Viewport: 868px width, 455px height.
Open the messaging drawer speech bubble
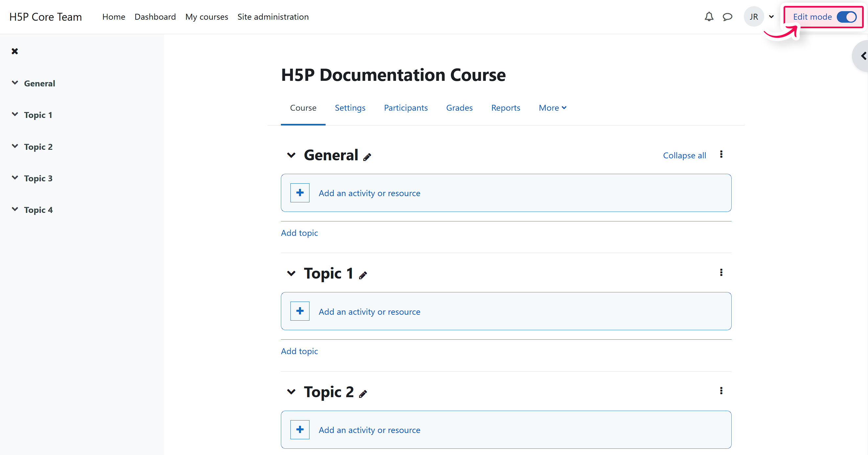727,16
